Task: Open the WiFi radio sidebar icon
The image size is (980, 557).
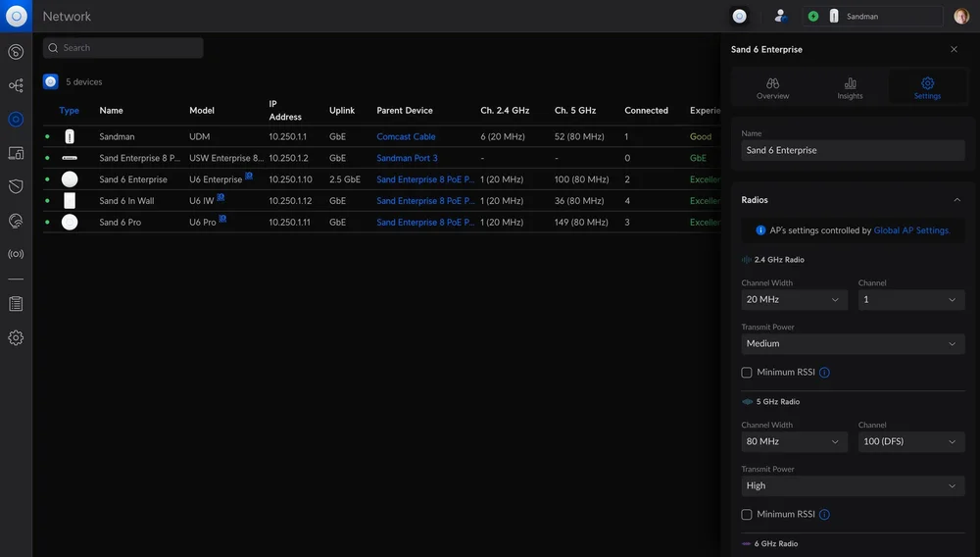Action: [16, 254]
